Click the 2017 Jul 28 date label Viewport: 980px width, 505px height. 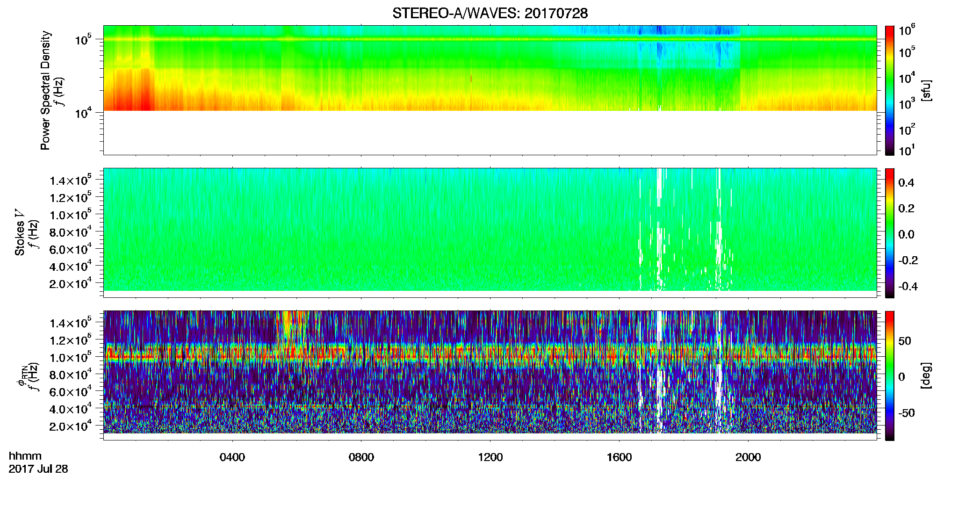pyautogui.click(x=38, y=469)
